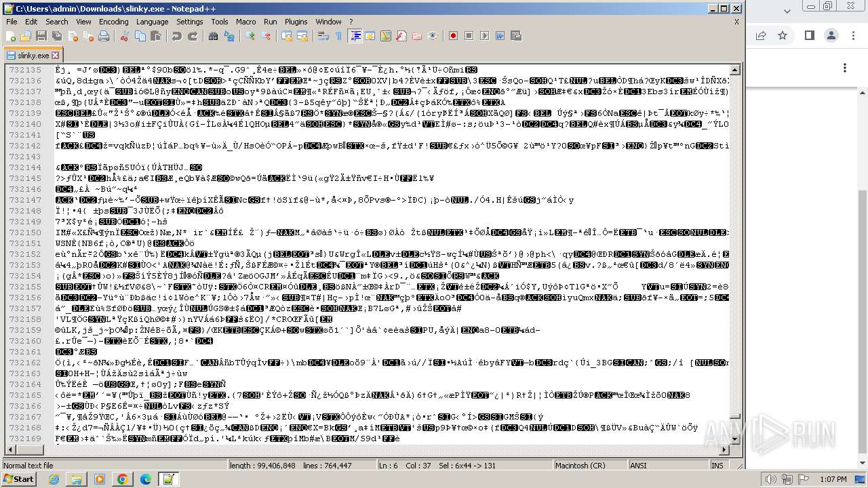Save the current file with toolbar icon

click(41, 36)
